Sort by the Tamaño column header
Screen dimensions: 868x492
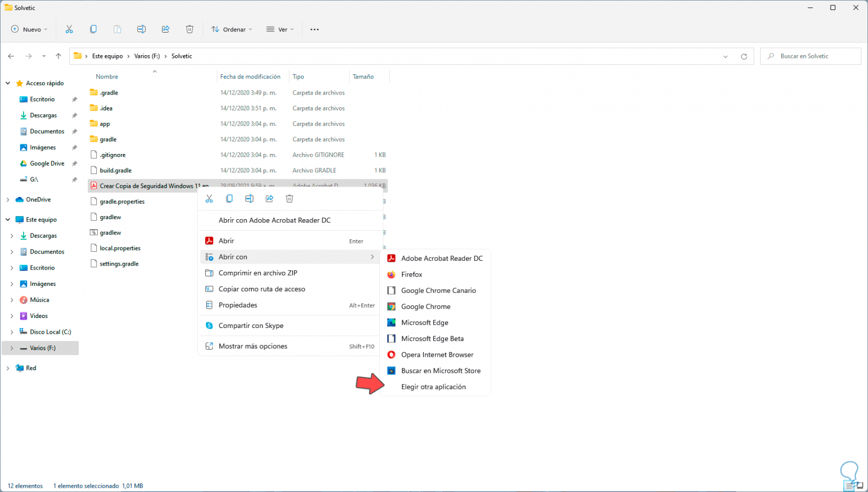tap(363, 77)
